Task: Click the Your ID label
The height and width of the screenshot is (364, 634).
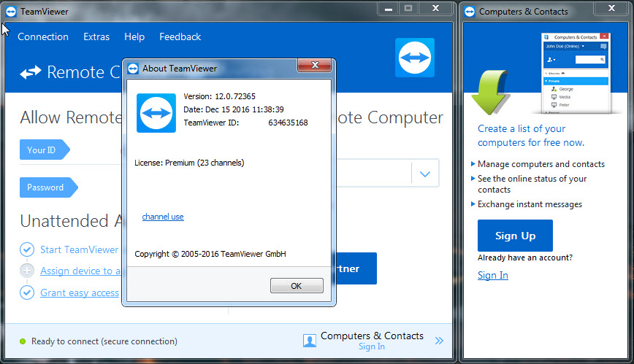Action: click(45, 150)
